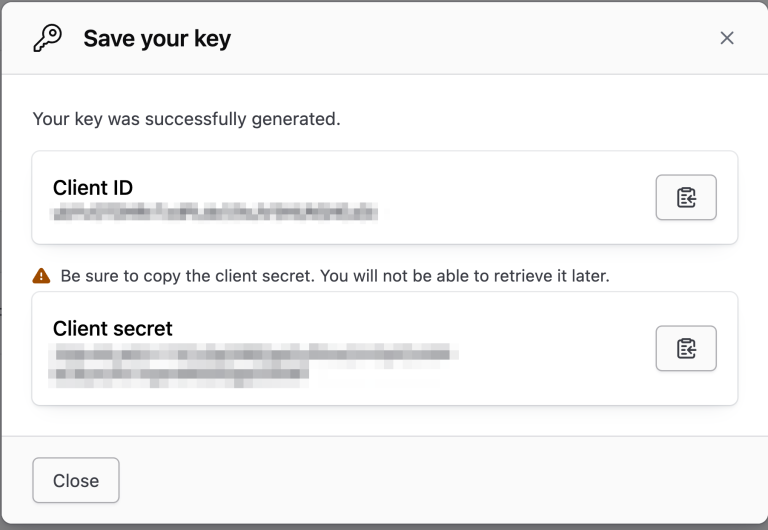Viewport: 768px width, 530px height.
Task: Click first line of blurred client secret
Action: 255,352
